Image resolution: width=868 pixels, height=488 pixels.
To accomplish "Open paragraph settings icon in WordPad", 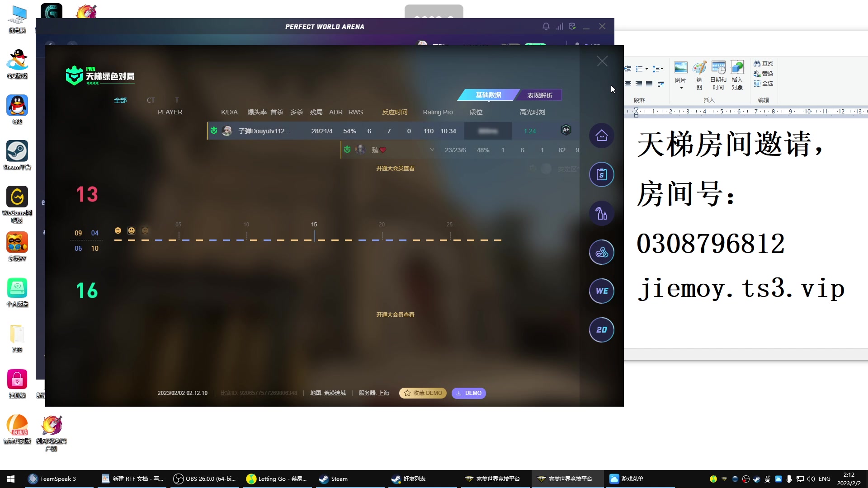I will pos(660,84).
